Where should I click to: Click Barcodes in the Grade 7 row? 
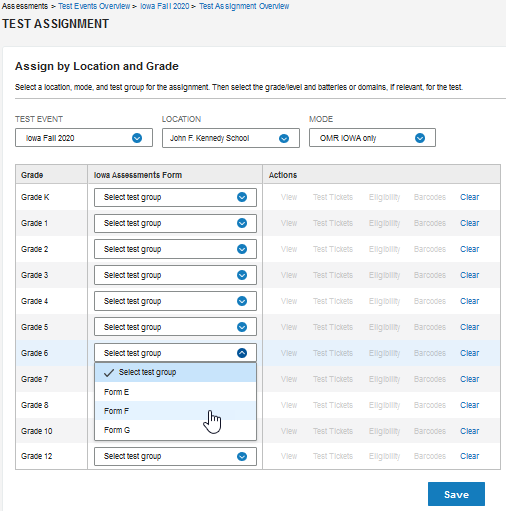(x=430, y=379)
